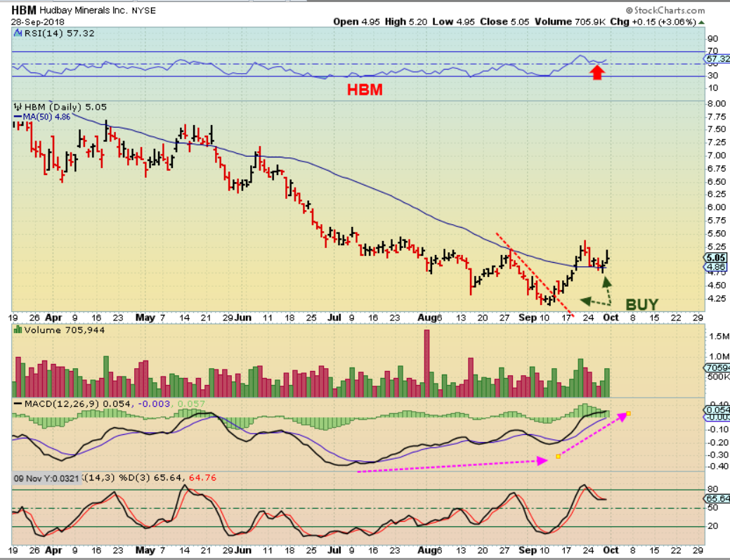Click the 8.00 price axis label
This screenshot has height=560, width=730.
pos(716,103)
